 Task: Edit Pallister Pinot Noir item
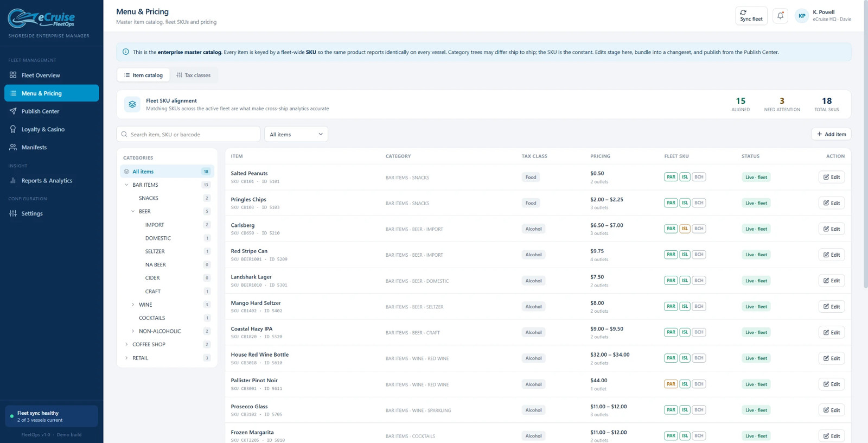[x=831, y=384]
